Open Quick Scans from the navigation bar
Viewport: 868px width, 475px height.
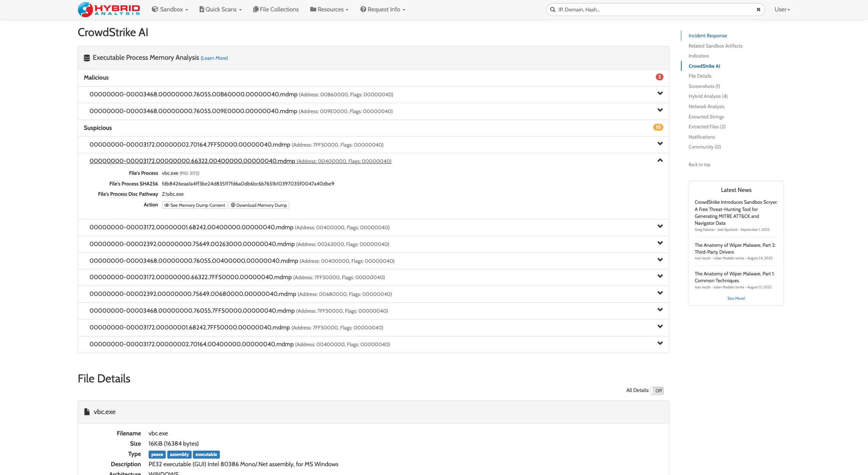tap(220, 9)
